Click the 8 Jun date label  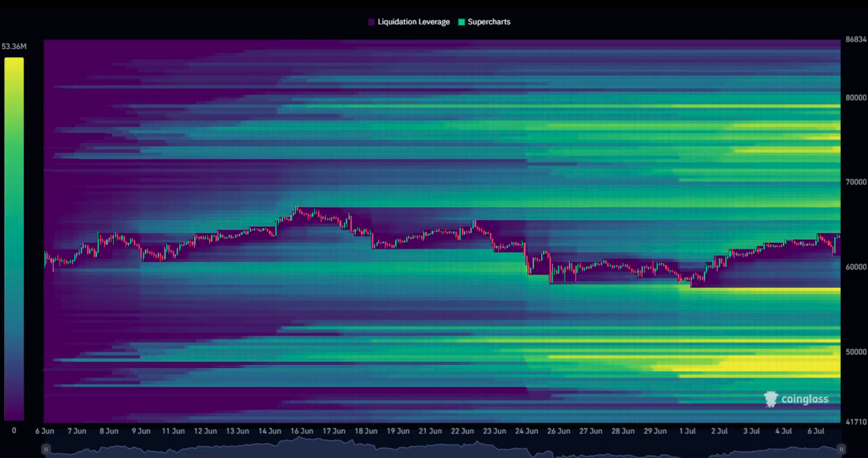pos(109,431)
